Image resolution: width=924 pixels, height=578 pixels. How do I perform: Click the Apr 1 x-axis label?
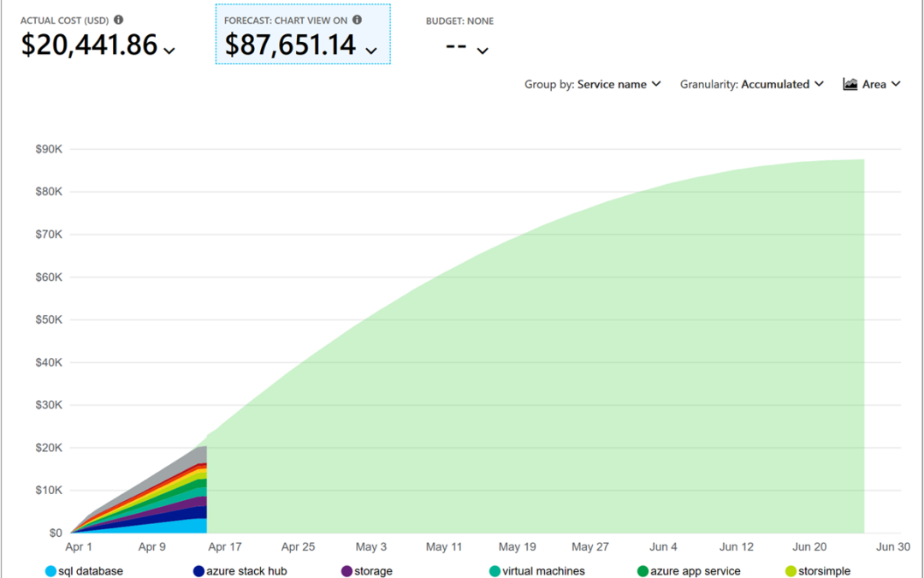(79, 546)
